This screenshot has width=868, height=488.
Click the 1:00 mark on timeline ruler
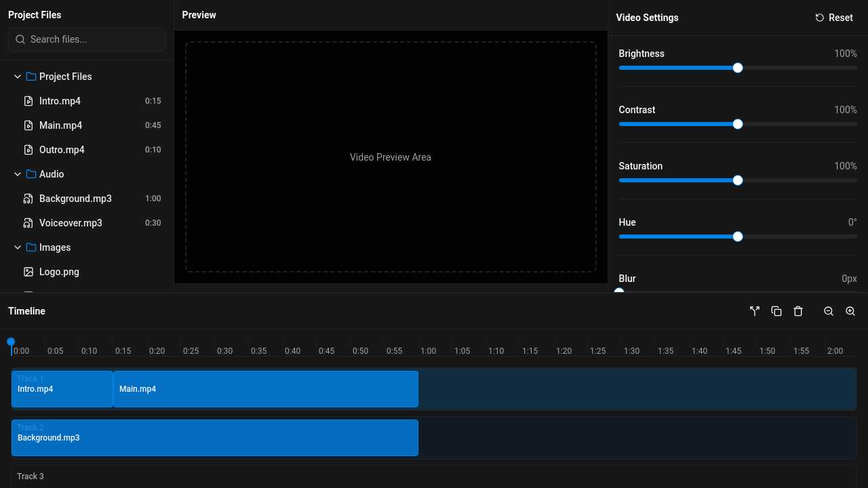[428, 351]
